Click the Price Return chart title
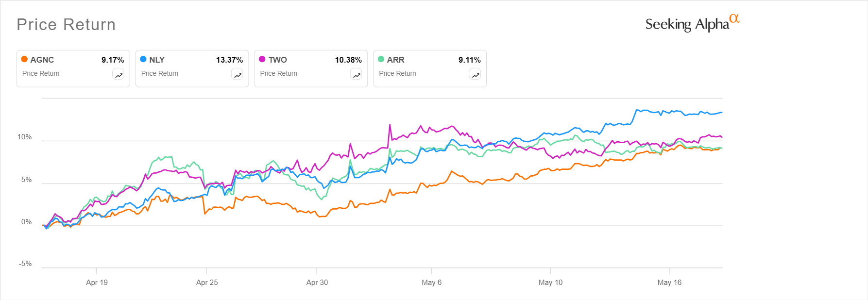 click(x=66, y=24)
